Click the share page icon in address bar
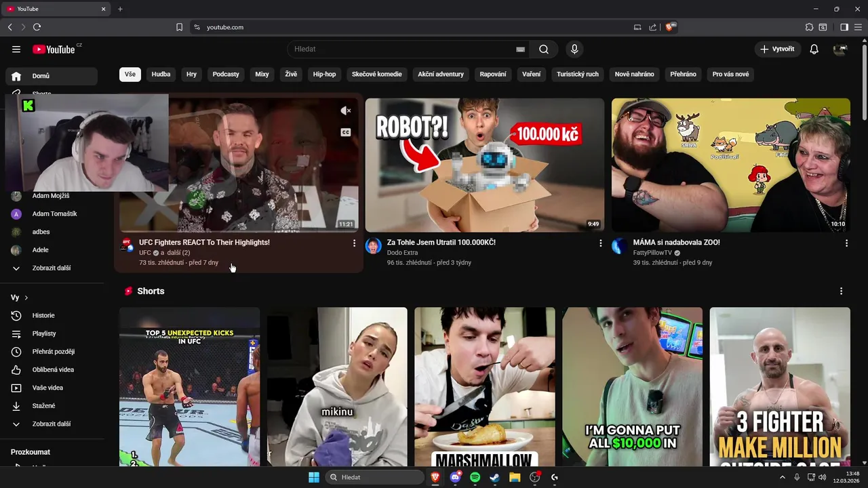 click(x=652, y=27)
